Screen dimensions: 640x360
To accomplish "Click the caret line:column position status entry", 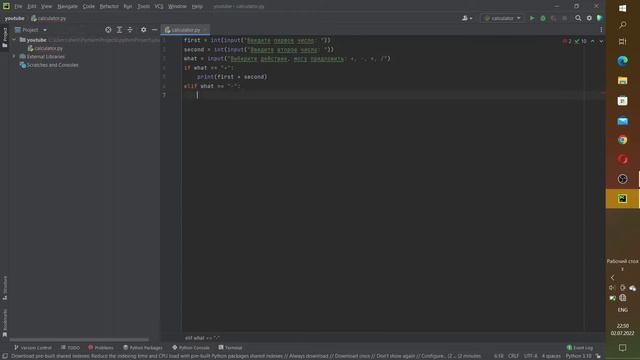I will tap(498, 356).
